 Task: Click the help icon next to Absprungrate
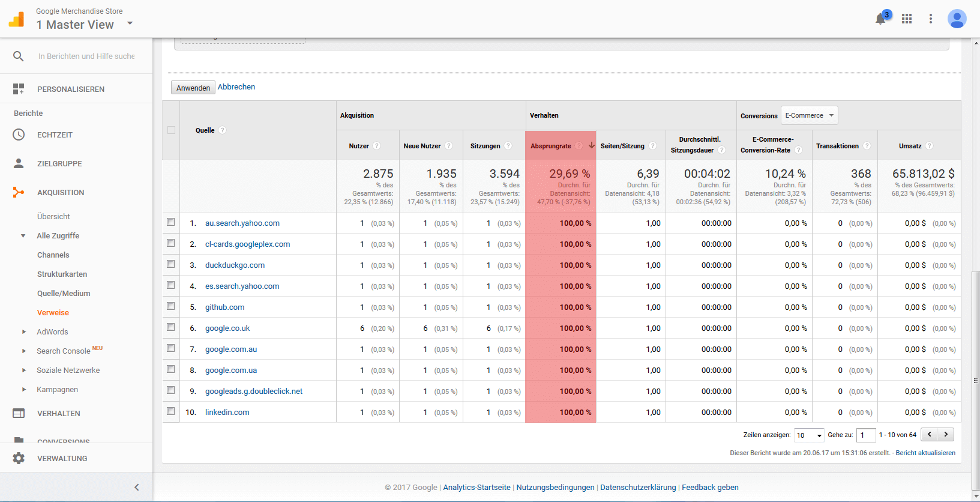[579, 146]
